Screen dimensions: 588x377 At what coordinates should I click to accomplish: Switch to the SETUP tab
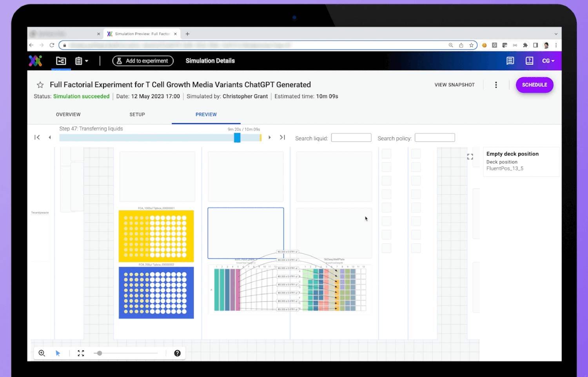(137, 114)
